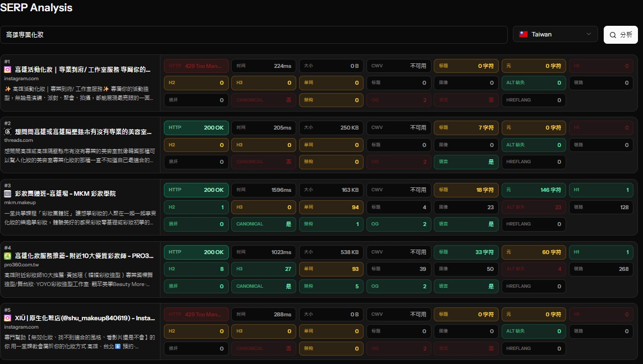Viewport: 643px width, 364px height.
Task: Click the H1 1 cell in PRO360 result
Action: pyautogui.click(x=601, y=252)
